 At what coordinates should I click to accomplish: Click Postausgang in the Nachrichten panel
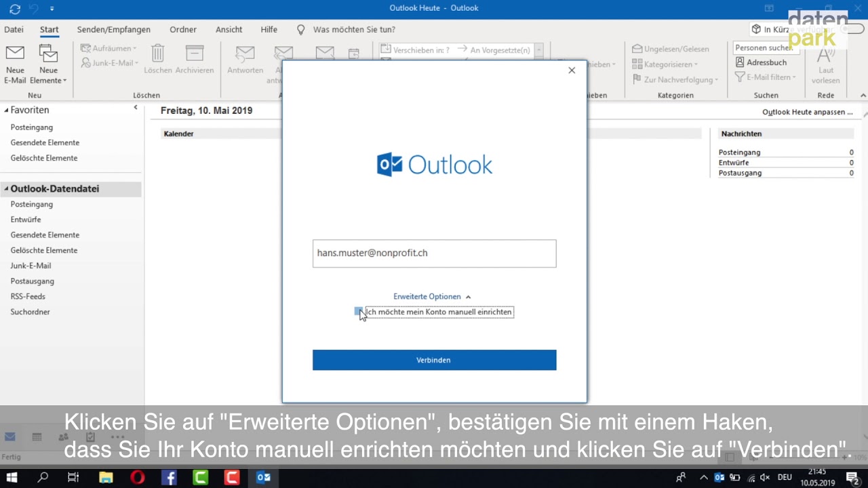[x=740, y=173]
